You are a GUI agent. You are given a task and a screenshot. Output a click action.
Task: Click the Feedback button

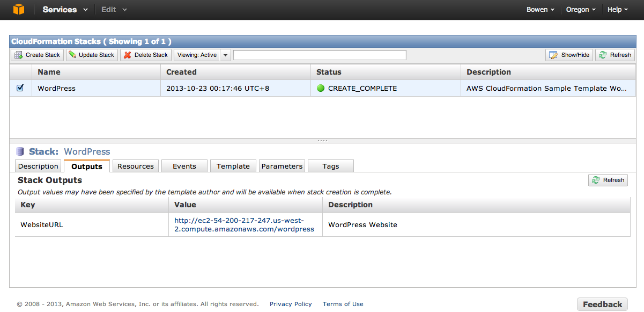(603, 304)
